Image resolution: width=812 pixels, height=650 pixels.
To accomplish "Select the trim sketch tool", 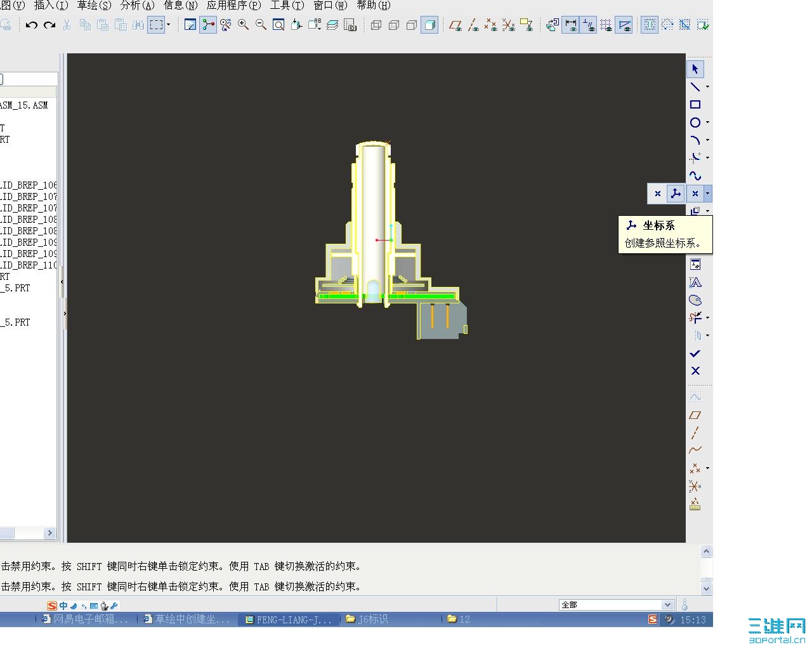I will 695,317.
